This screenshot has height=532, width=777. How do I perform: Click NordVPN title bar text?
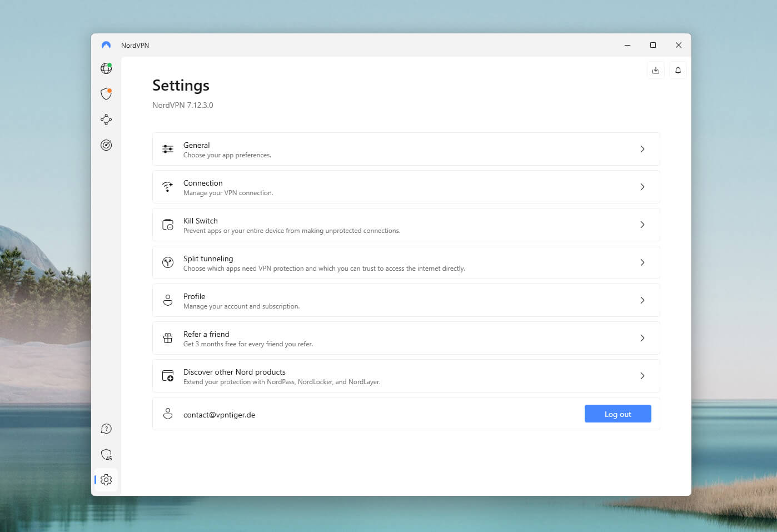[x=135, y=46]
